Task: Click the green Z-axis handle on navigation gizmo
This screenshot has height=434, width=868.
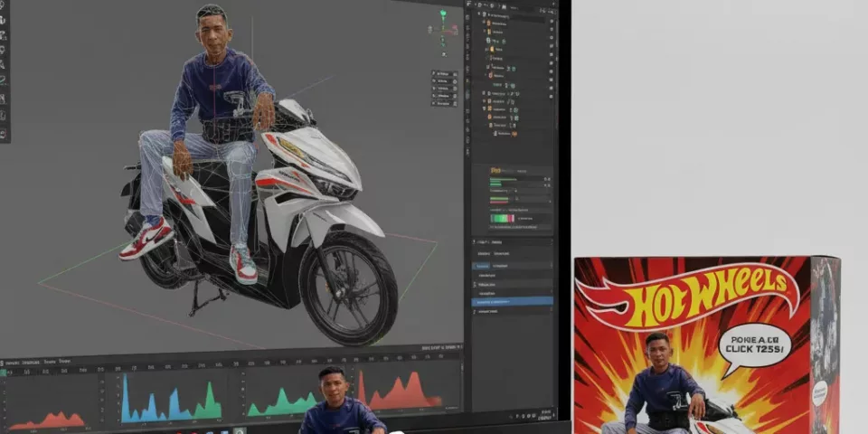Action: [443, 13]
